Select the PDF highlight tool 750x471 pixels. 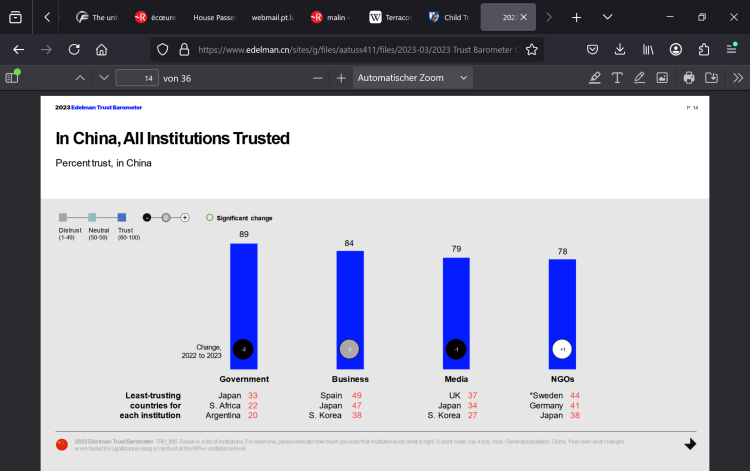tap(595, 78)
